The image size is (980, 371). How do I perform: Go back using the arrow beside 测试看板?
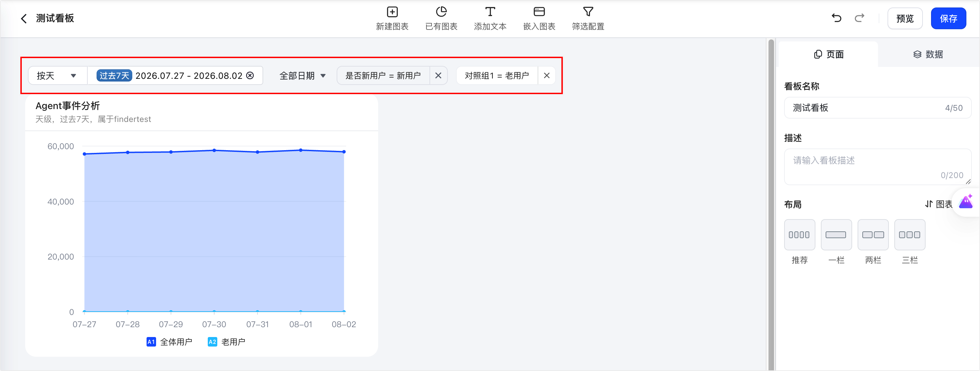point(23,18)
